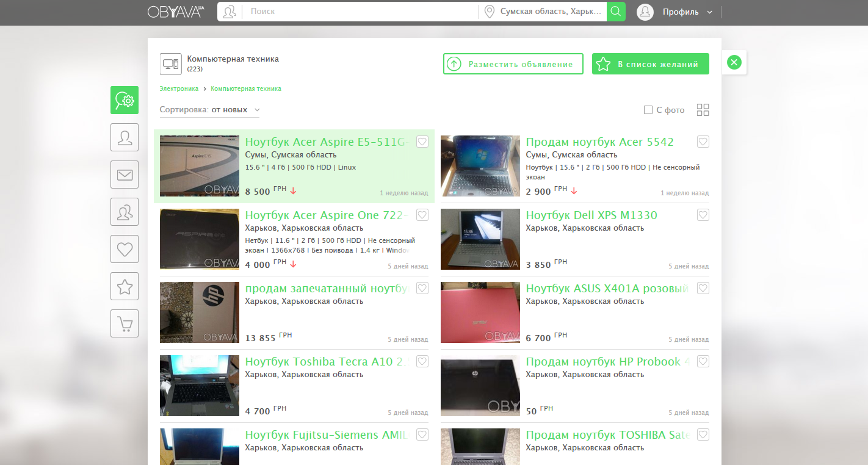Open the favorites heart sidebar icon
The image size is (868, 465).
[x=125, y=249]
